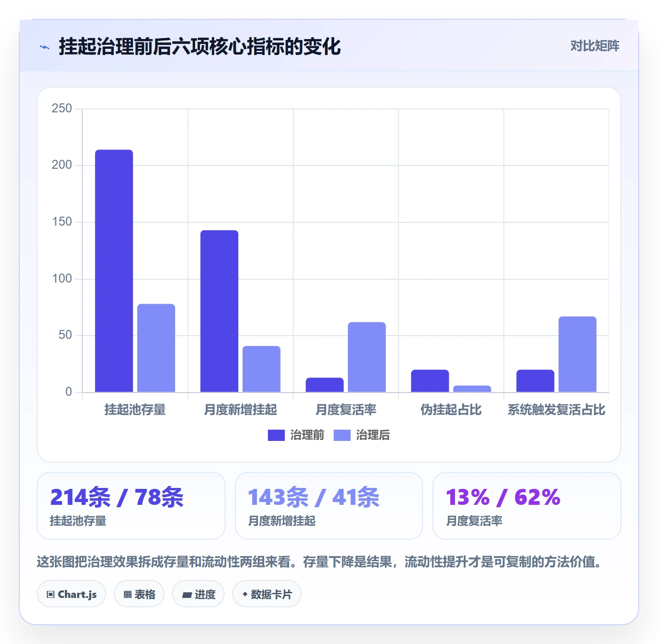Click the 治理后 bar for 系统触发复活占比
This screenshot has width=658, height=644.
coord(577,354)
